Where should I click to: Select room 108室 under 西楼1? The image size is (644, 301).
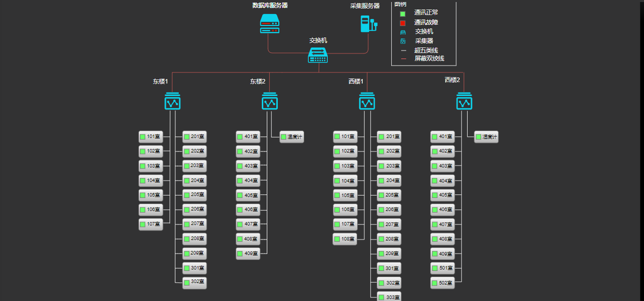pos(345,239)
